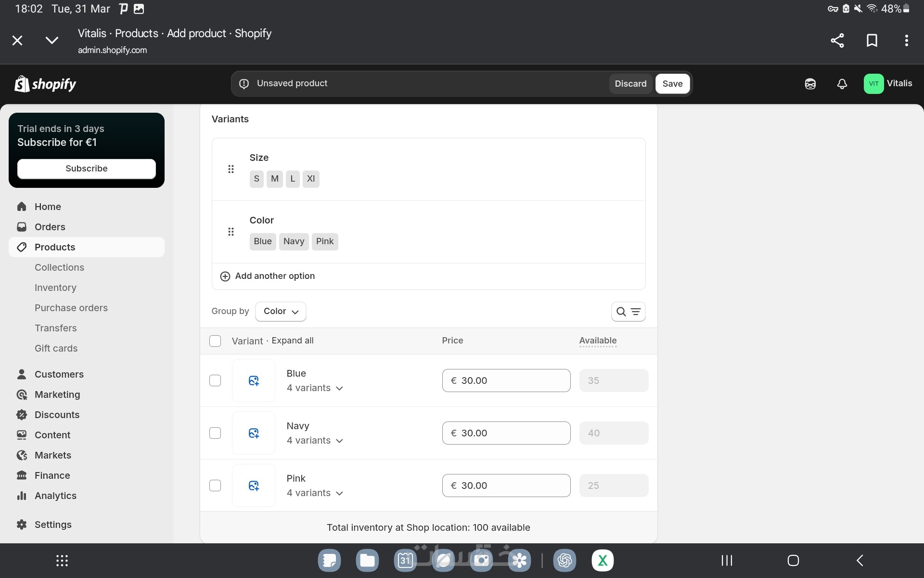Open the Group by Color dropdown

(281, 312)
